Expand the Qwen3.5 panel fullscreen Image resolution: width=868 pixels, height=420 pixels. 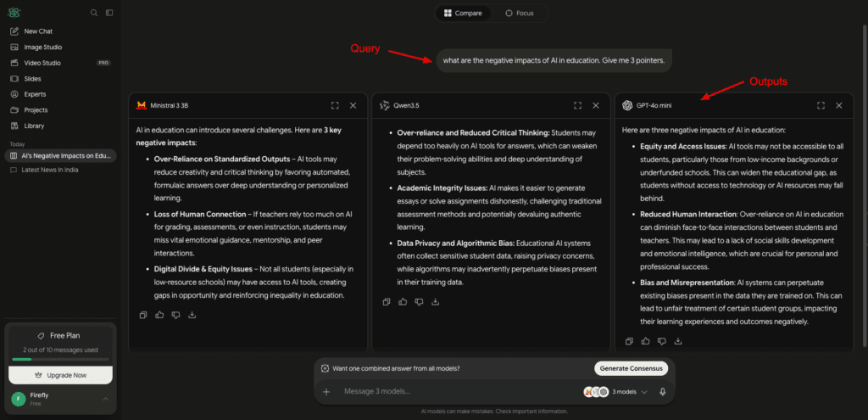point(577,105)
